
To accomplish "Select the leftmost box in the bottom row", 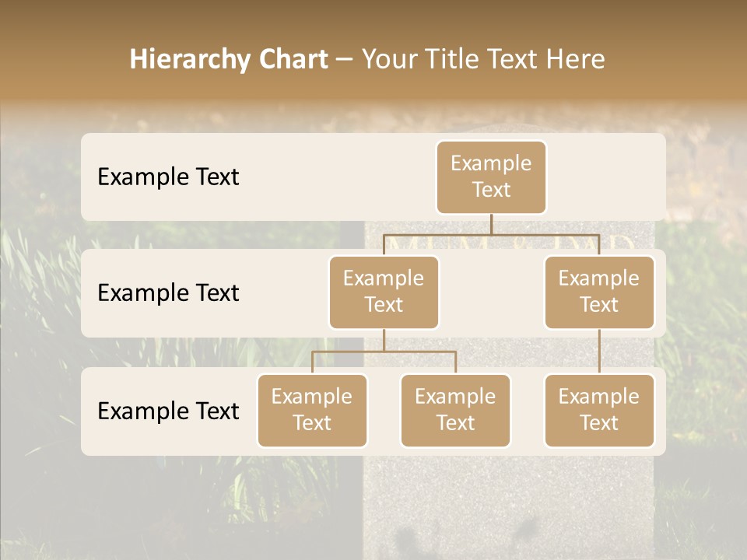I will coord(312,410).
